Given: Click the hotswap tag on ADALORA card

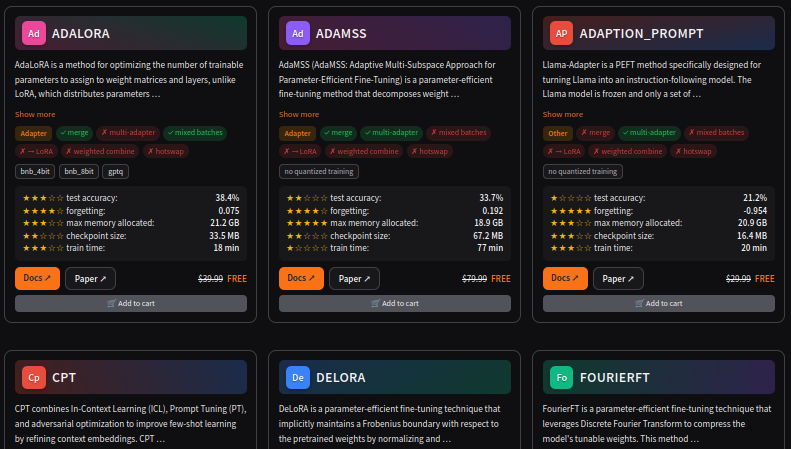Looking at the screenshot, I should click(x=165, y=151).
